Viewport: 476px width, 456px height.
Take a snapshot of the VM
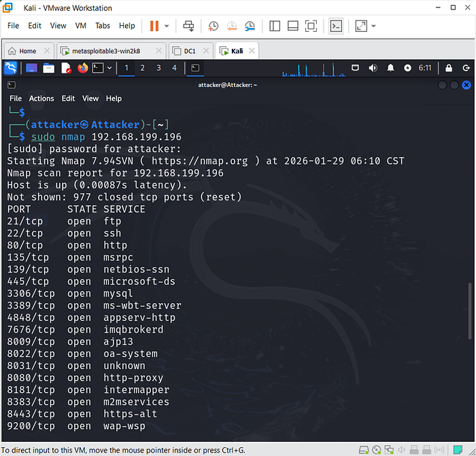point(213,26)
